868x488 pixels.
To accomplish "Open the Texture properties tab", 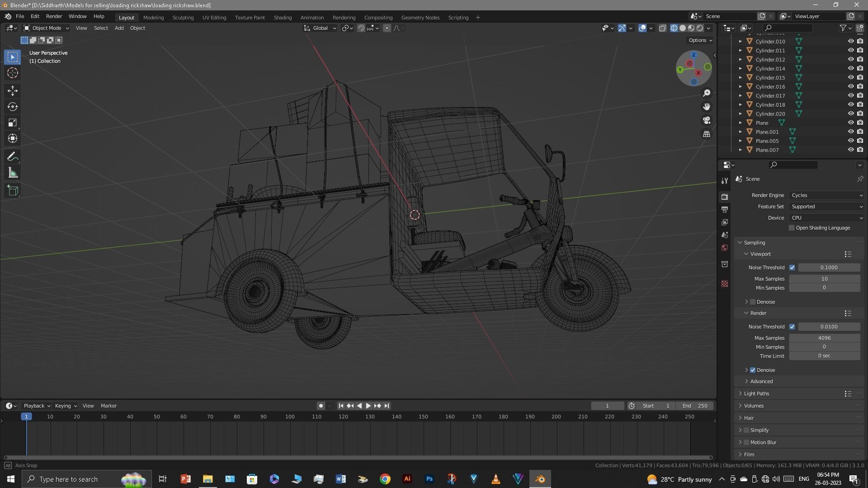I will click(x=725, y=284).
